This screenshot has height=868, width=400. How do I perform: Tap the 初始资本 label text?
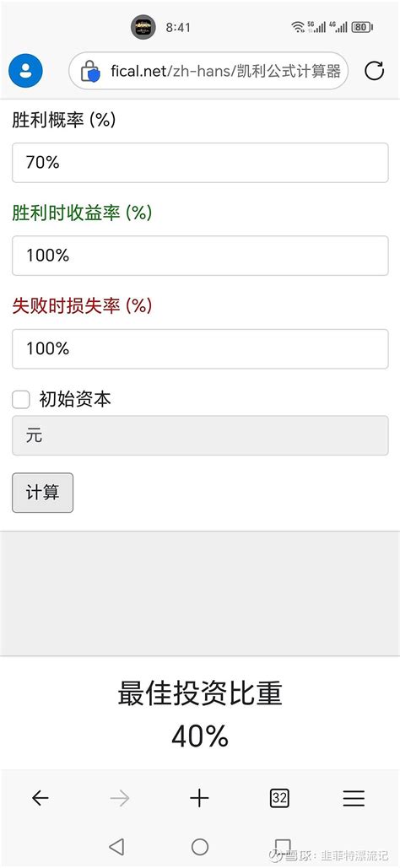pos(75,399)
